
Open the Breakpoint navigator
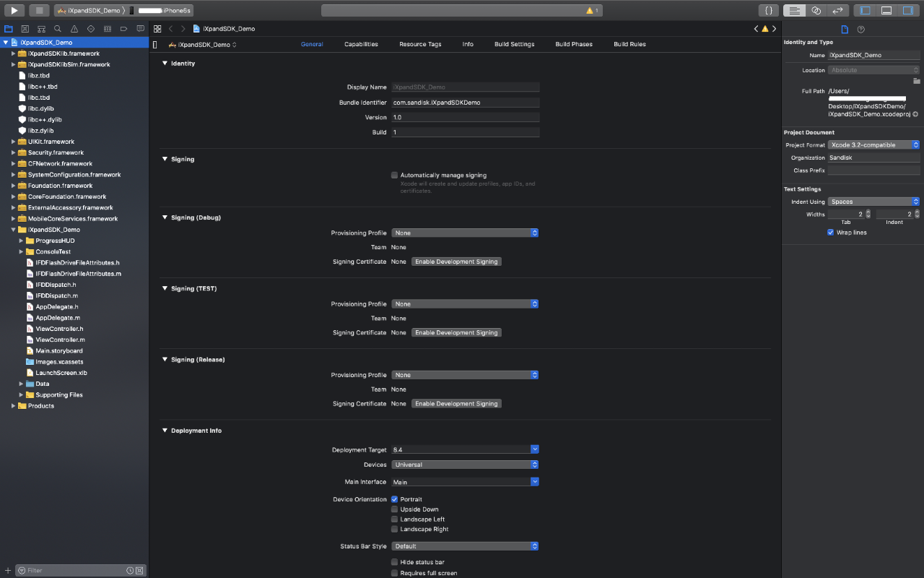pyautogui.click(x=123, y=29)
